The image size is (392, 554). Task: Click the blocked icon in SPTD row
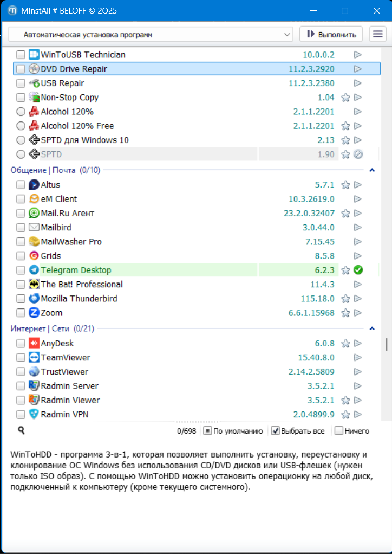click(x=358, y=154)
